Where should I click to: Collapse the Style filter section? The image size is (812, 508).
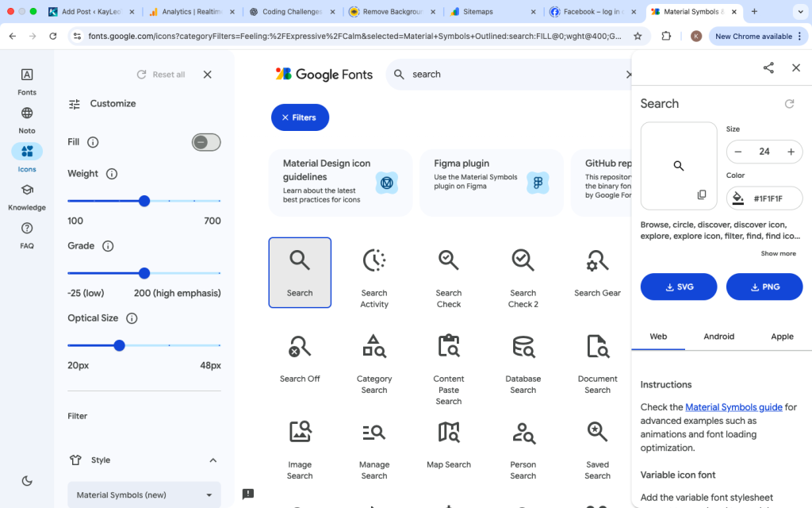[x=213, y=460]
